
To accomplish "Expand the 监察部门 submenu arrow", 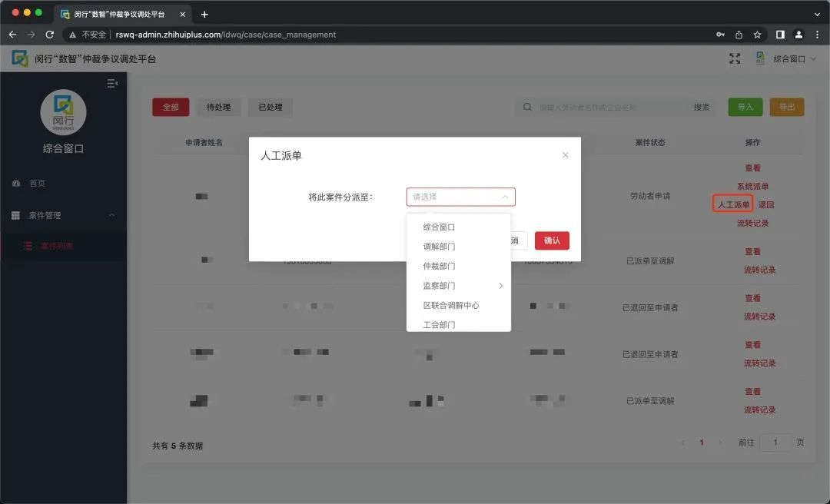I will pyautogui.click(x=501, y=286).
